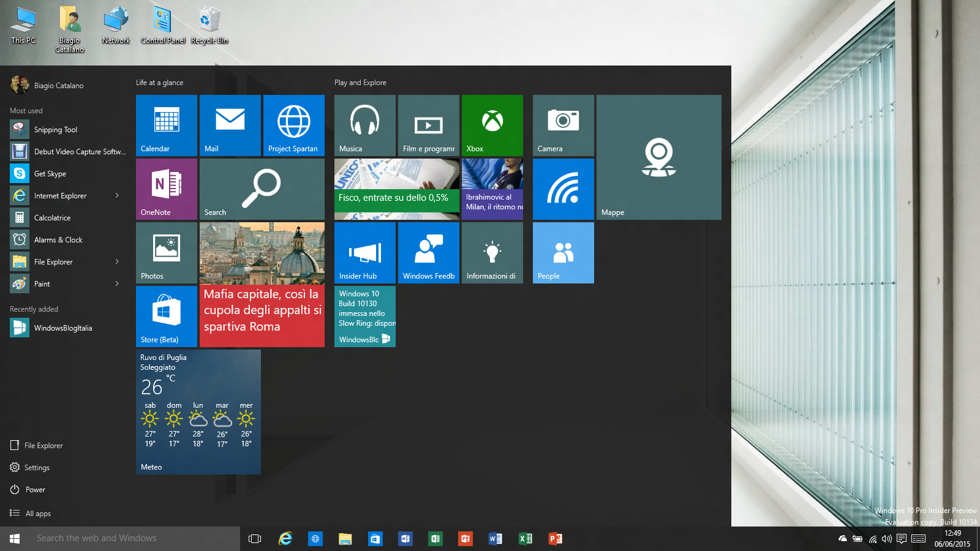Select the This PC desktop icon
The width and height of the screenshot is (980, 551).
pos(23,26)
